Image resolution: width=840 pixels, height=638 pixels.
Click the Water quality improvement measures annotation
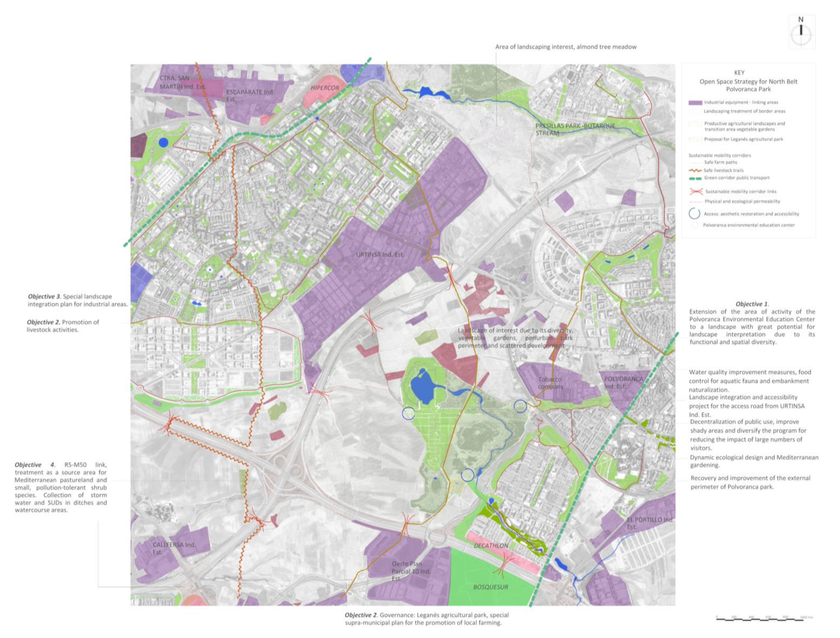750,381
